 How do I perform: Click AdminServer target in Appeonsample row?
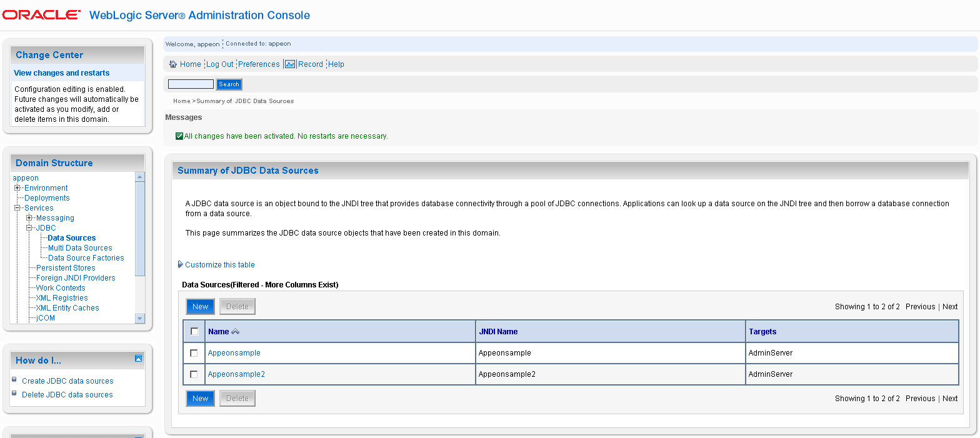(x=771, y=353)
